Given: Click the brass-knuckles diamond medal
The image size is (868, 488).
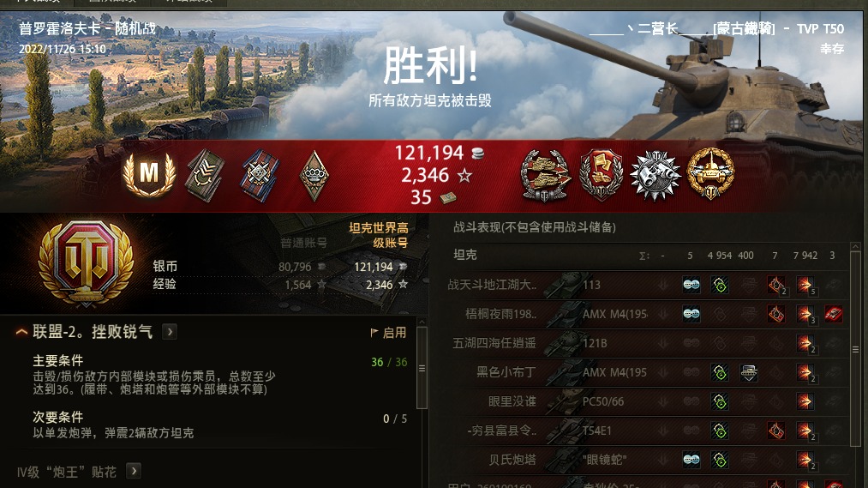Looking at the screenshot, I should (x=314, y=176).
